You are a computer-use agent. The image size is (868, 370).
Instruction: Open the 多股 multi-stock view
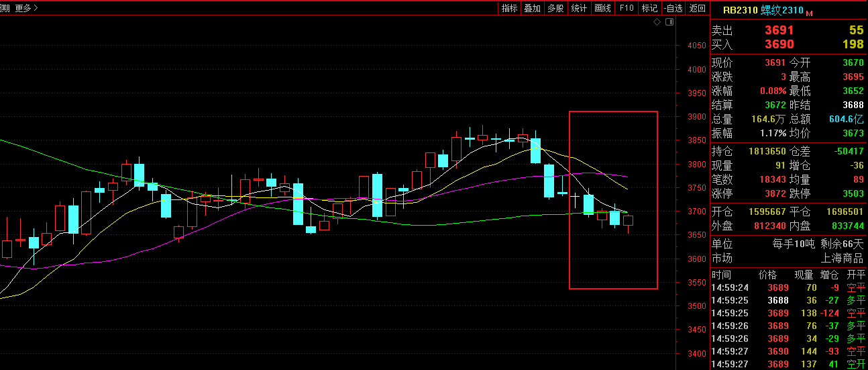pos(555,8)
